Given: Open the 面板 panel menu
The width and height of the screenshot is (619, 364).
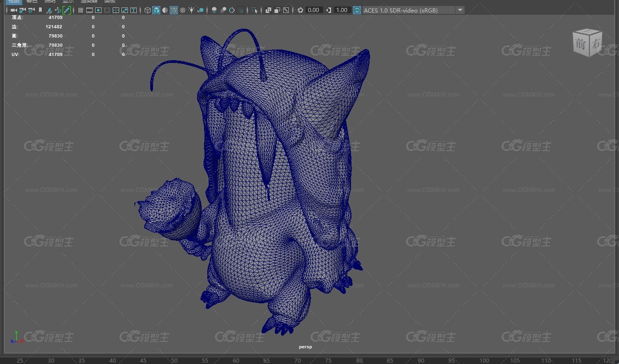Looking at the screenshot, I should point(110,1).
